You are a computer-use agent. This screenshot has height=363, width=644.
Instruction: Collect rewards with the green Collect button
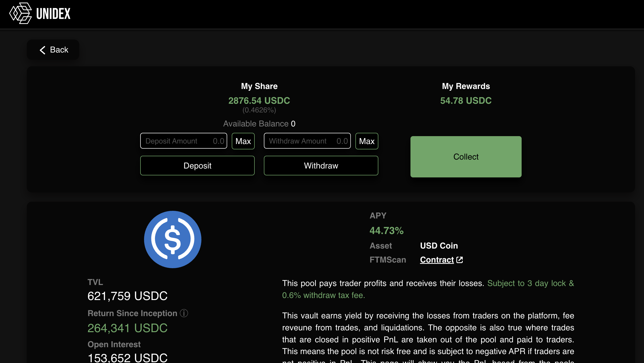click(466, 157)
